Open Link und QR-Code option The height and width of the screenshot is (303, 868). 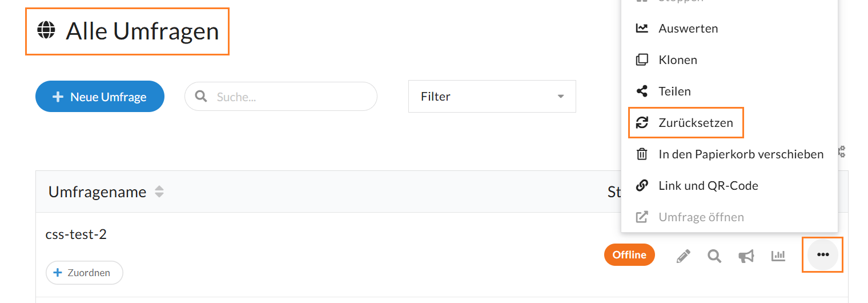coord(708,185)
